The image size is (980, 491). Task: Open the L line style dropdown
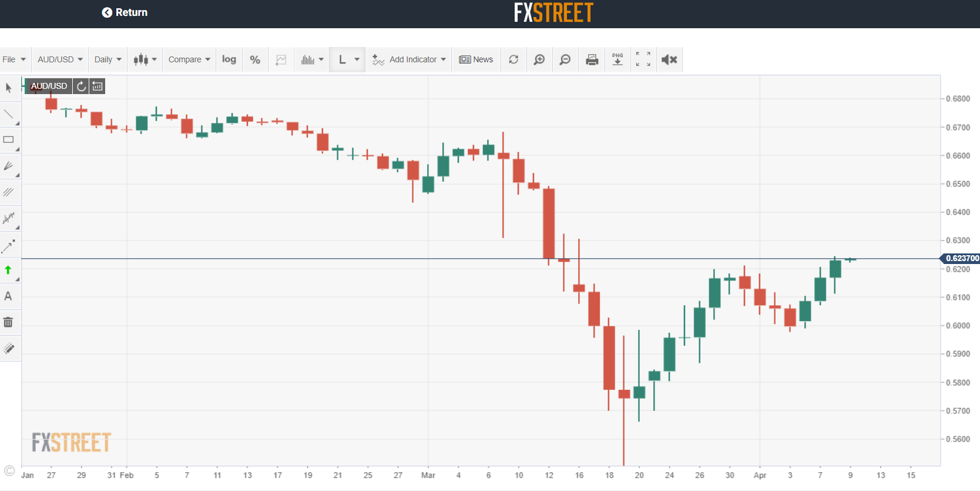point(348,59)
